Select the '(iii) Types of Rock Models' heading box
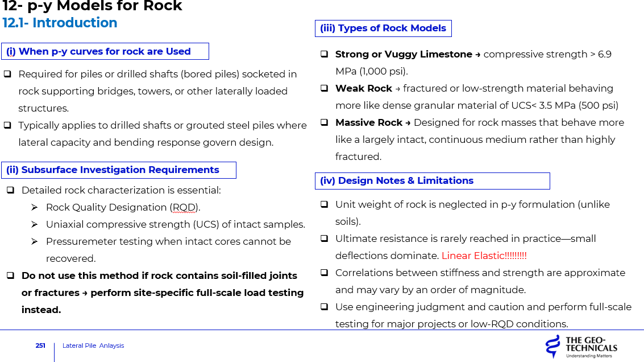 click(383, 28)
